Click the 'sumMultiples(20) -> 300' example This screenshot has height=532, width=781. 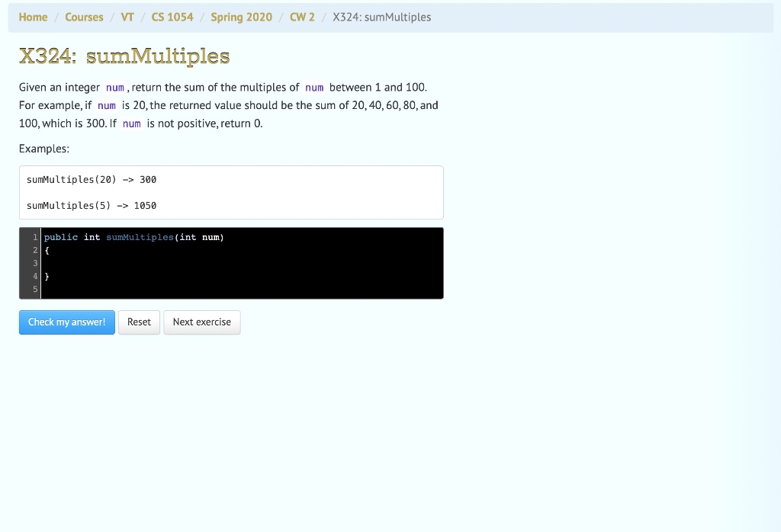point(92,180)
